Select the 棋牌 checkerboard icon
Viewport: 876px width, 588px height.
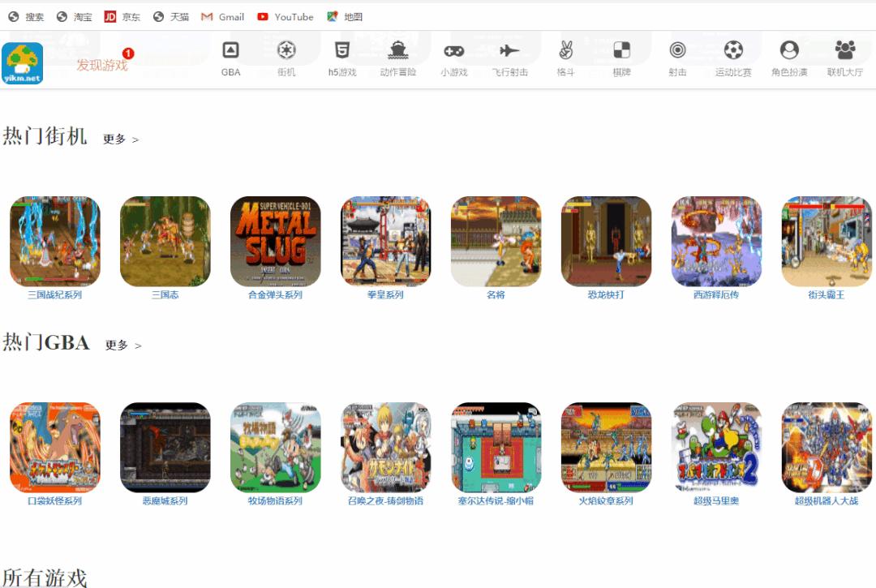coord(621,50)
